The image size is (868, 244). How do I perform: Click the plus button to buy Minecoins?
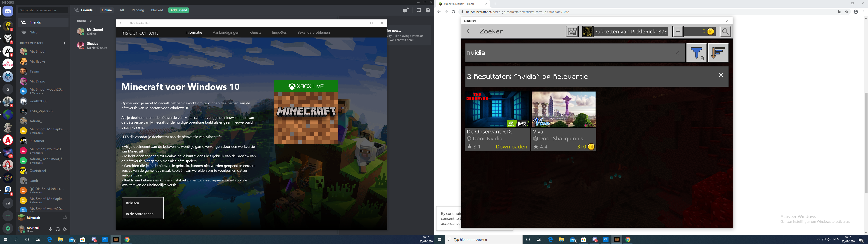pyautogui.click(x=678, y=31)
